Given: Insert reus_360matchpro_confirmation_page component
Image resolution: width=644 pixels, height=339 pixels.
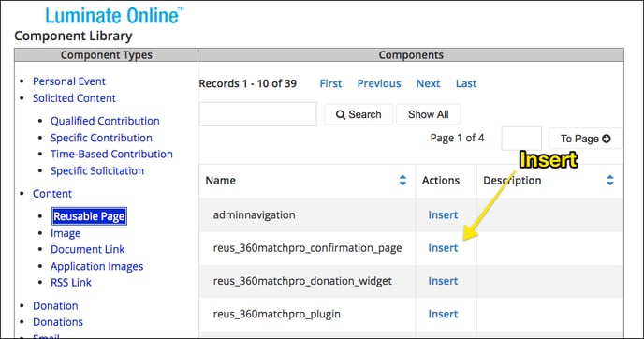Looking at the screenshot, I should pyautogui.click(x=443, y=248).
